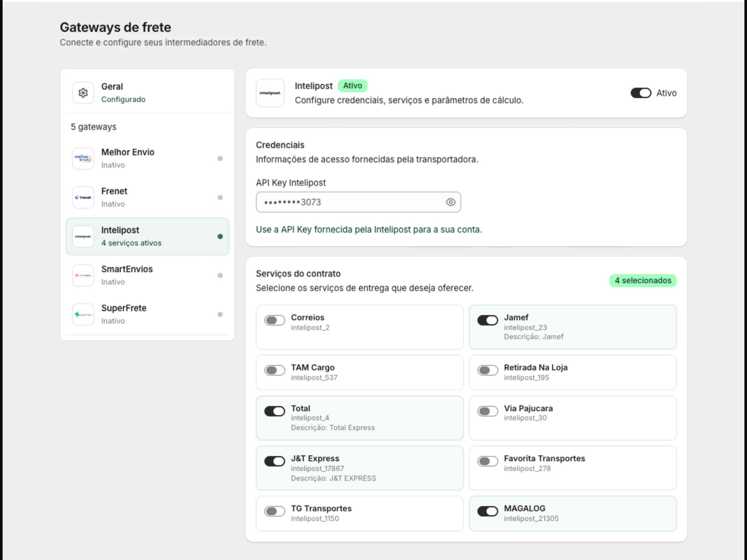The height and width of the screenshot is (560, 747).
Task: Click the '5 gateways' label
Action: [94, 127]
